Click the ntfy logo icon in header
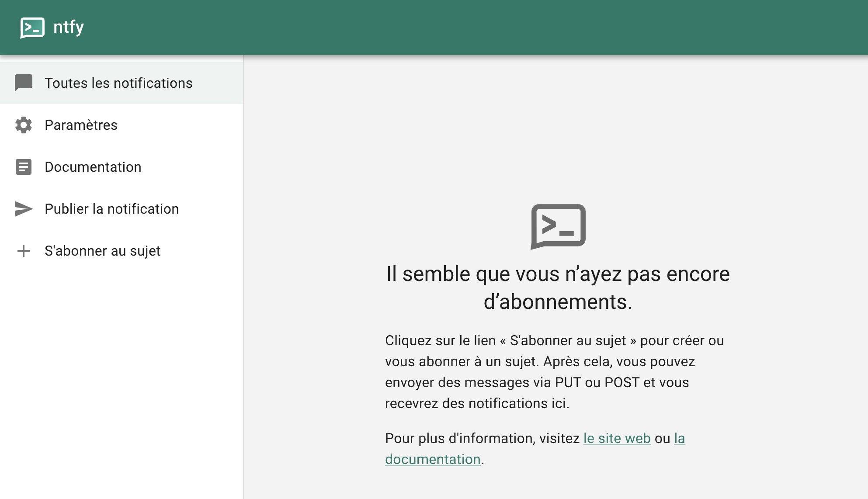The image size is (868, 499). pyautogui.click(x=32, y=28)
